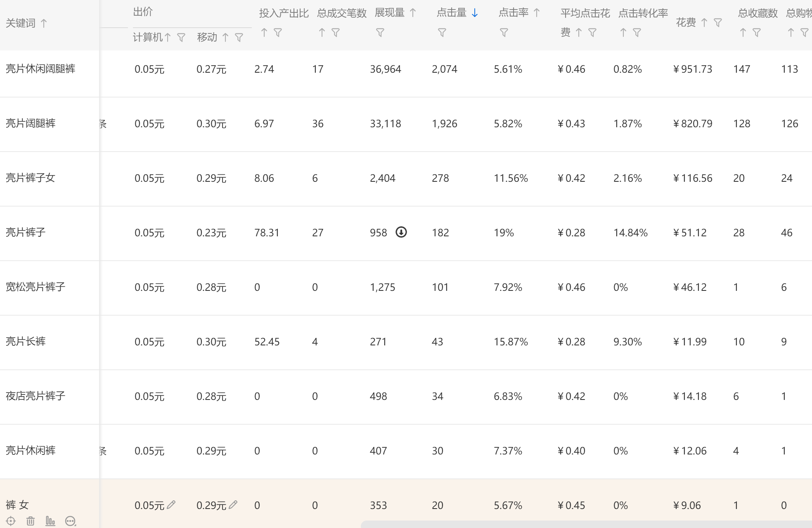The width and height of the screenshot is (812, 528).
Task: Click download icon next to 958 impressions
Action: 401,232
